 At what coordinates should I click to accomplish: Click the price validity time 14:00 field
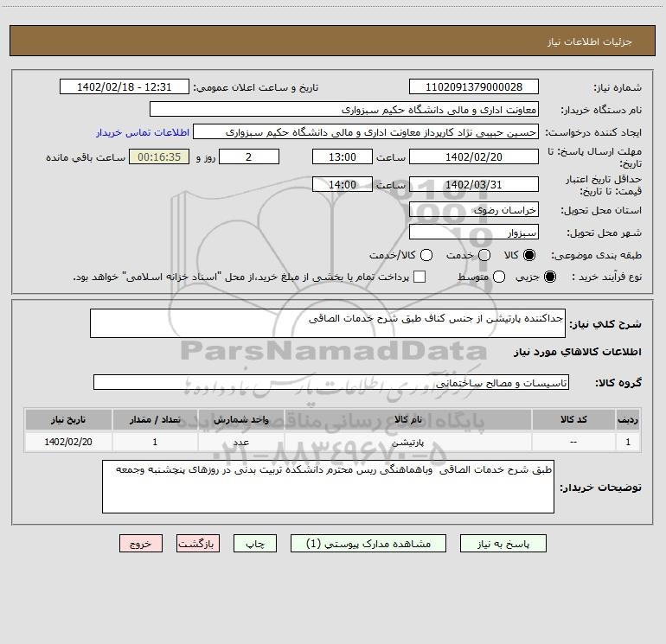coord(343,185)
